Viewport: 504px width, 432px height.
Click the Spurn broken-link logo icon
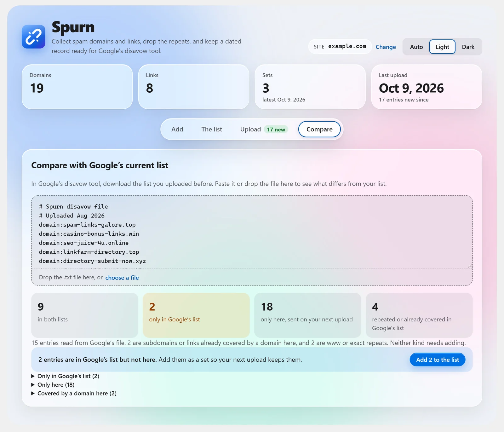[x=33, y=37]
